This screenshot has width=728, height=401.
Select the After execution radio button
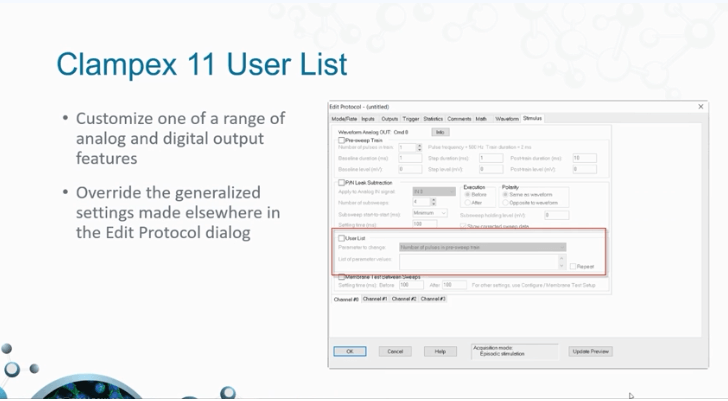coord(468,203)
